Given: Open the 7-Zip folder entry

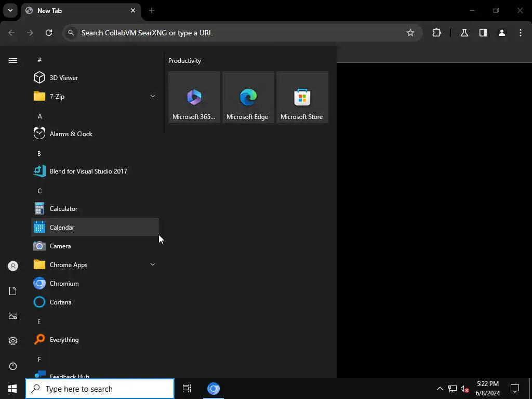Looking at the screenshot, I should point(95,96).
